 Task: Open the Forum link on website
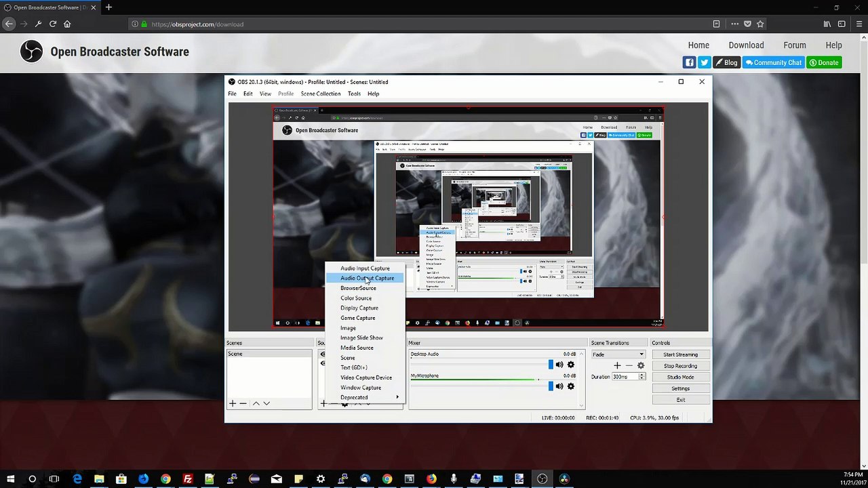(795, 45)
